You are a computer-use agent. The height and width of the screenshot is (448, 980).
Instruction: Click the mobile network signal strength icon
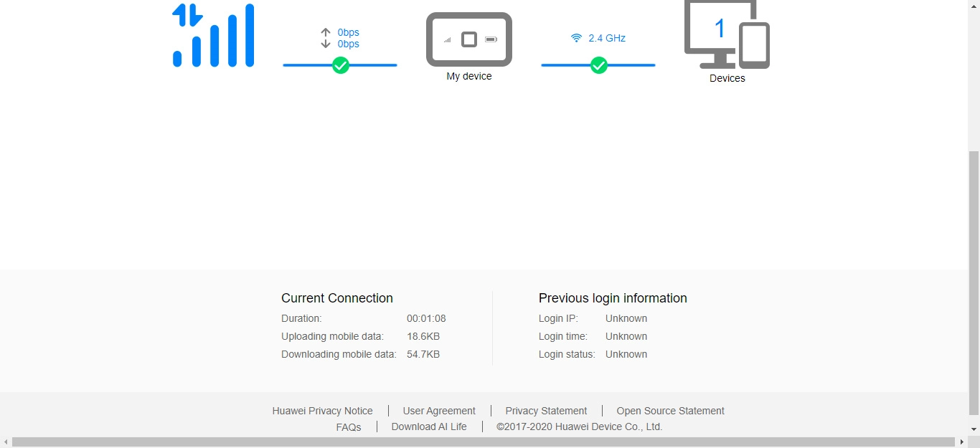pyautogui.click(x=212, y=34)
